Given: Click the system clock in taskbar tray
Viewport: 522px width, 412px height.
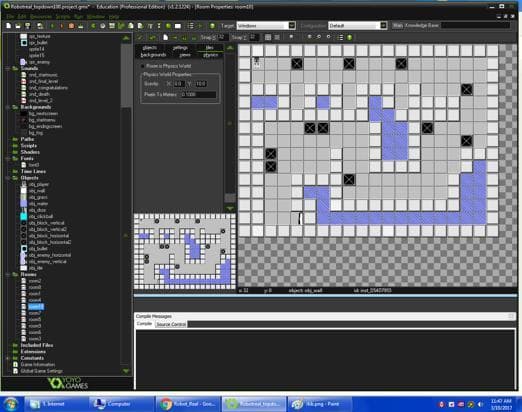Looking at the screenshot, I should pyautogui.click(x=501, y=404).
